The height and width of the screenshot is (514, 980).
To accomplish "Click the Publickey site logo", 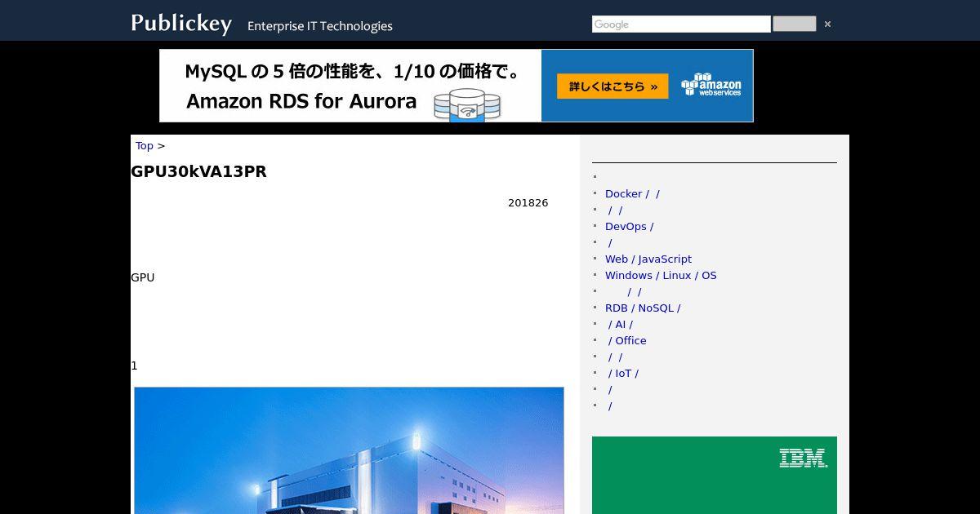I will pyautogui.click(x=181, y=24).
